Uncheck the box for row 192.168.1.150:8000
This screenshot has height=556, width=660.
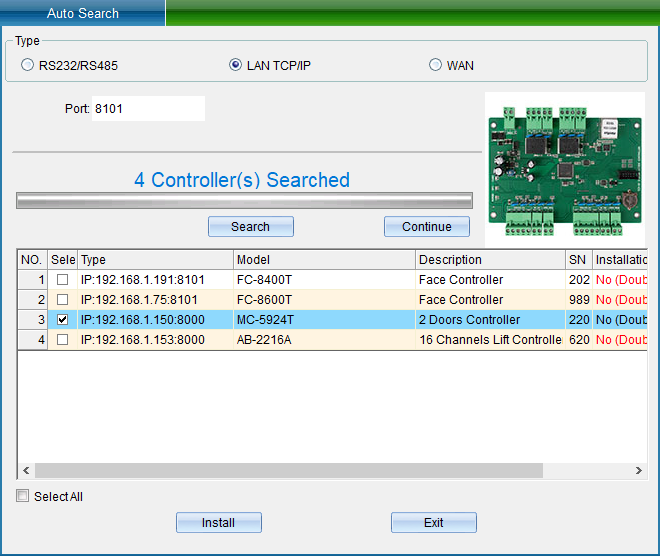coord(62,319)
